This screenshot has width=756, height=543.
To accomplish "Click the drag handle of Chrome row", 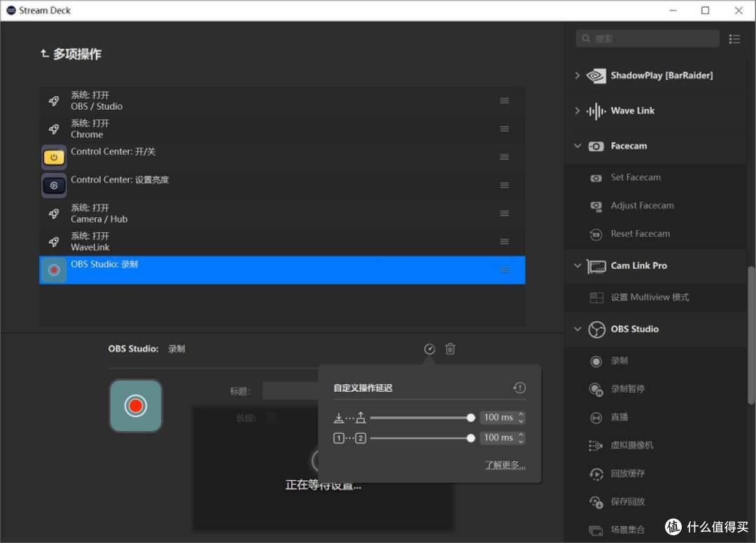I will click(x=504, y=129).
